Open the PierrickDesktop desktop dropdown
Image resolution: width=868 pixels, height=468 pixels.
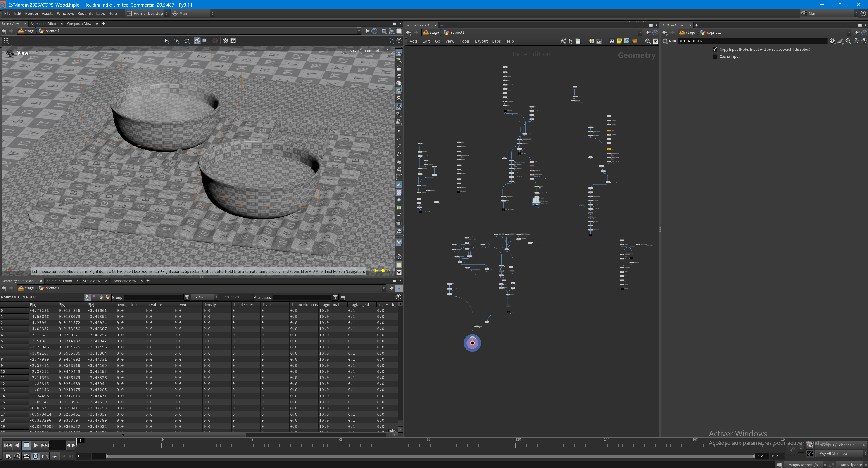pos(147,14)
